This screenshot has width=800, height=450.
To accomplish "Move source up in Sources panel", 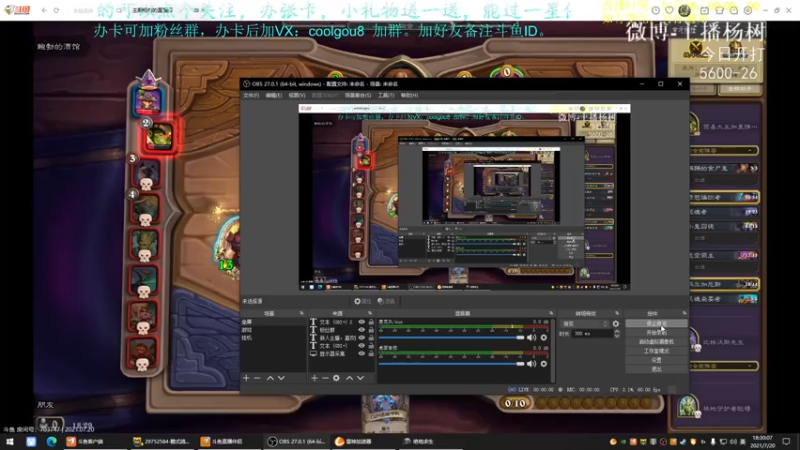I will [349, 378].
